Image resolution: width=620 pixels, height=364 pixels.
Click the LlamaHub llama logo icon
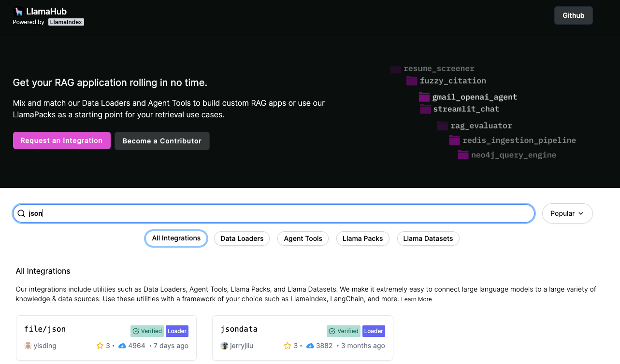(18, 11)
